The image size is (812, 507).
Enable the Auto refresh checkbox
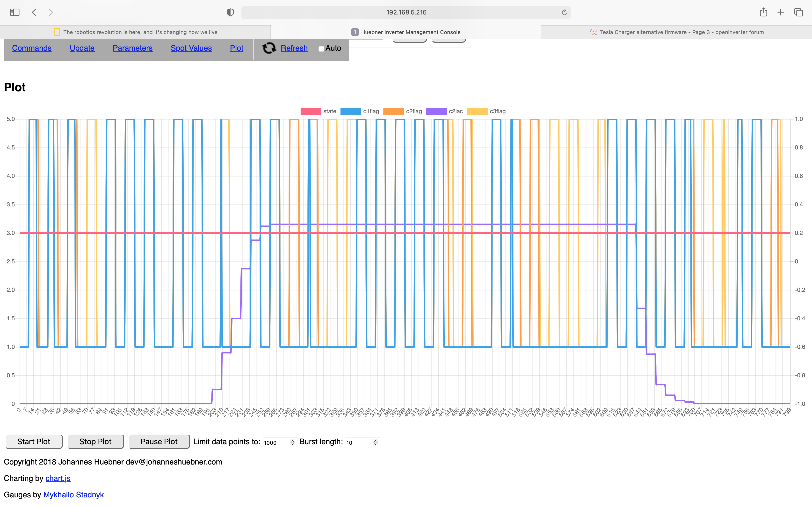321,49
